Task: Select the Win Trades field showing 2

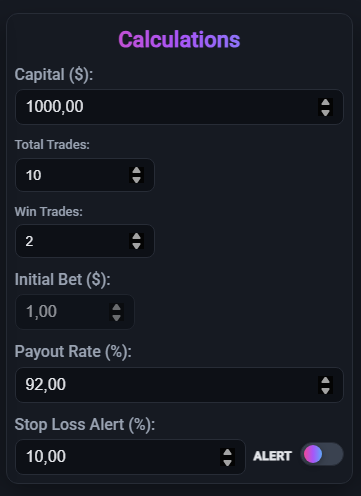Action: (85, 241)
